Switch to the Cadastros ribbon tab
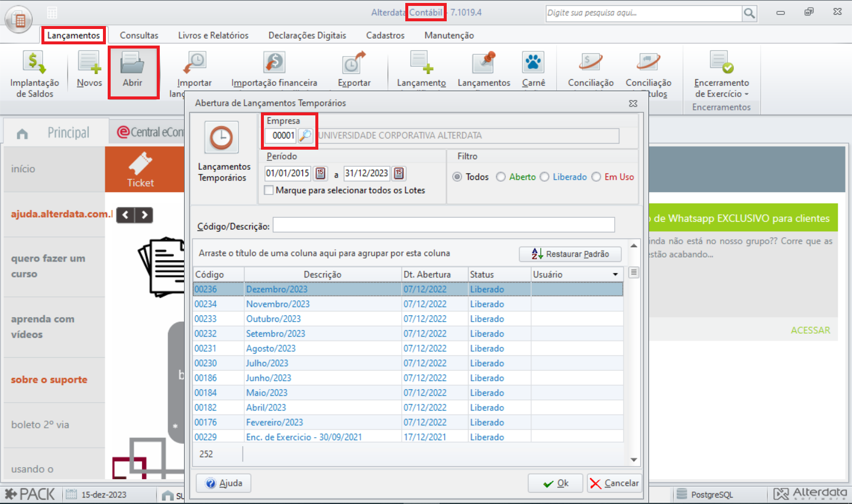 [385, 35]
